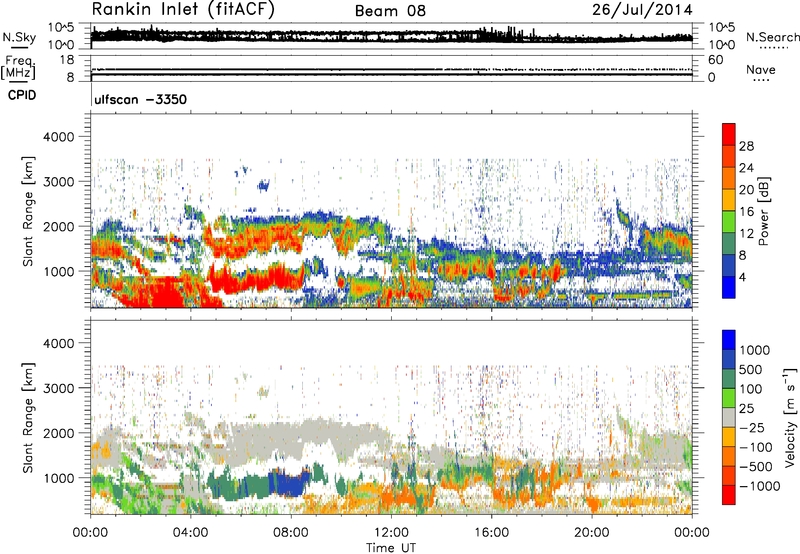Click the "28" label on the Power colorbar
This screenshot has width=800, height=554.
click(746, 146)
